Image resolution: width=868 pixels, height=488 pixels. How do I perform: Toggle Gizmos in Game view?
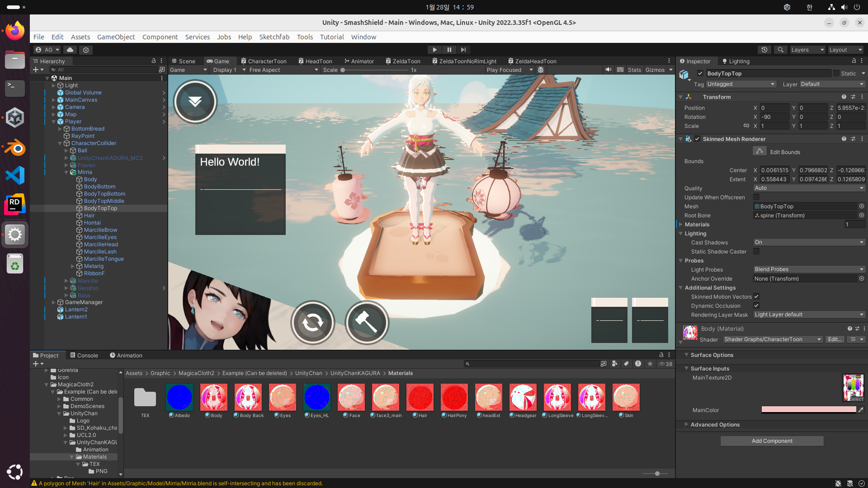655,70
